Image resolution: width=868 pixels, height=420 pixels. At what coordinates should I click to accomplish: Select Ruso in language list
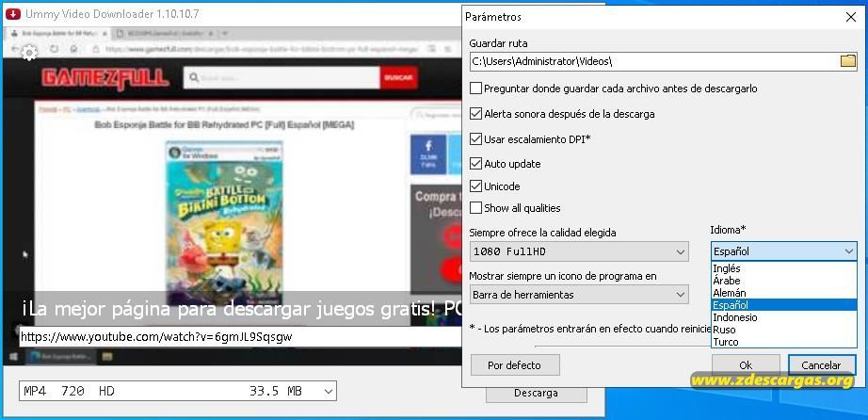tap(784, 330)
